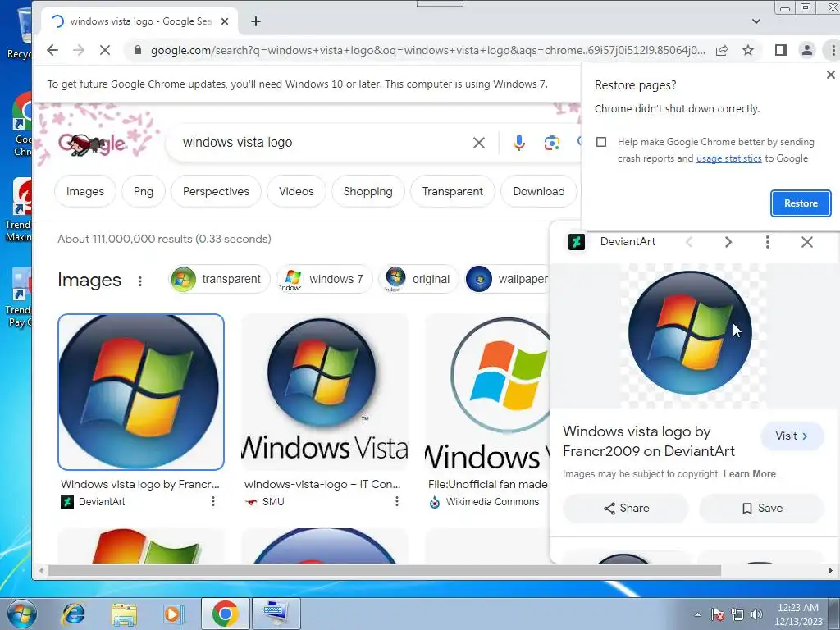Select the Png filter chip

click(x=143, y=191)
